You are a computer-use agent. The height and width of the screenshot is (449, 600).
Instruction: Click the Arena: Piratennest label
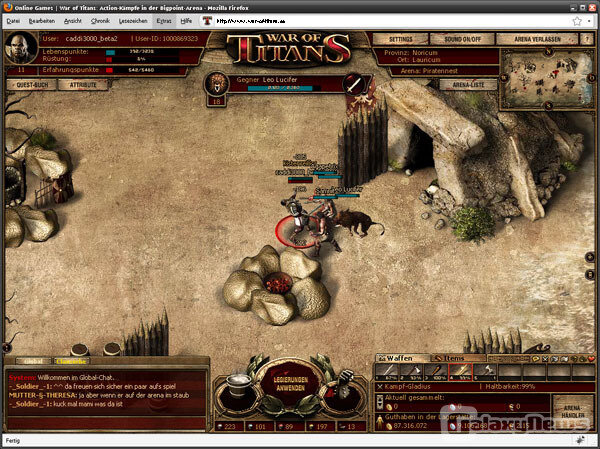tap(429, 71)
